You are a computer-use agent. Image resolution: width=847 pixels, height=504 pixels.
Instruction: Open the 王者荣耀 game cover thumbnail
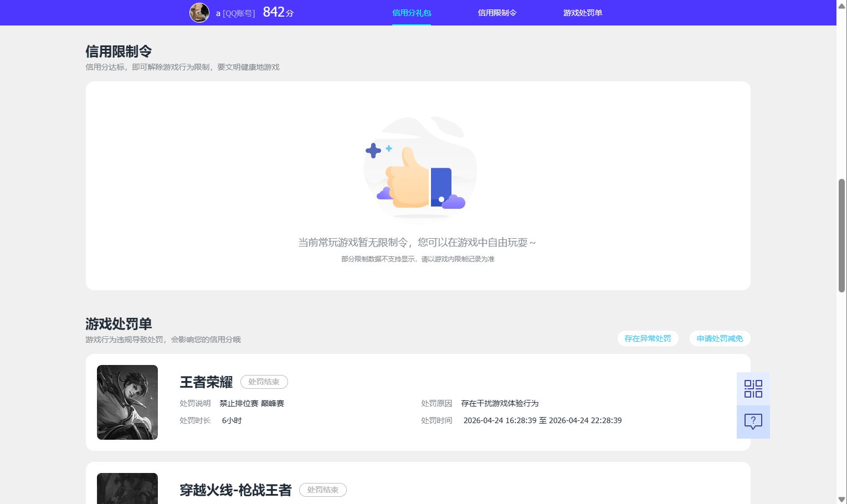(127, 402)
